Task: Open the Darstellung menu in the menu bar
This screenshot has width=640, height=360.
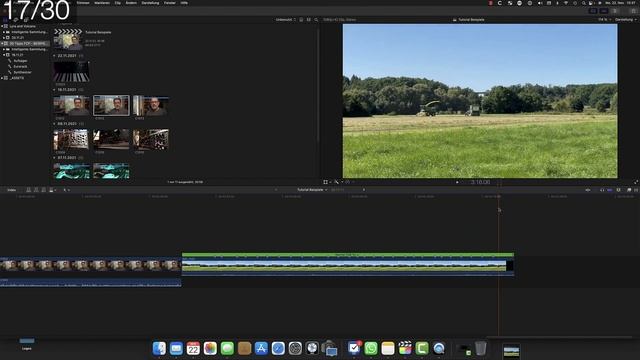Action: pos(150,3)
